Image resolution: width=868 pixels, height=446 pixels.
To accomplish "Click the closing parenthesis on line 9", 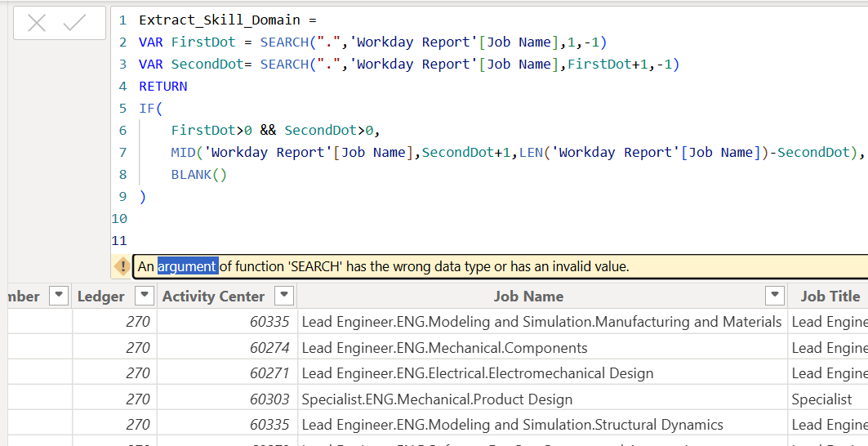I will tap(143, 197).
